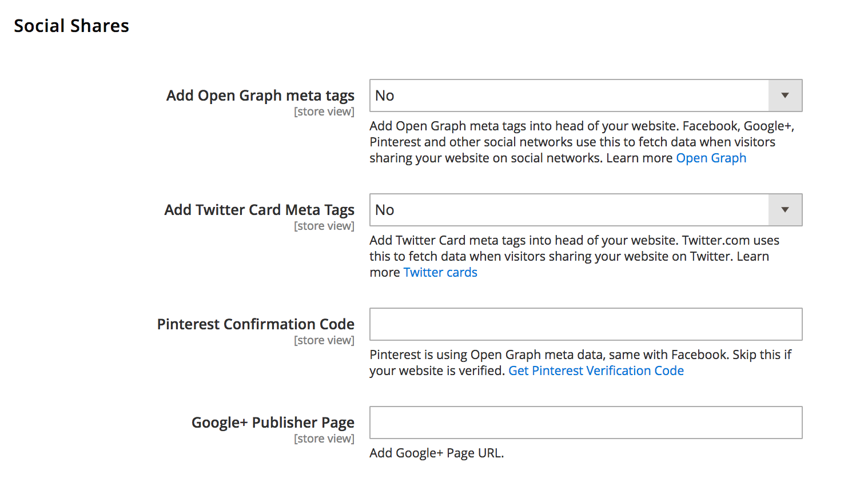Click the Add Open Graph meta tags label
The height and width of the screenshot is (486, 868).
point(260,95)
